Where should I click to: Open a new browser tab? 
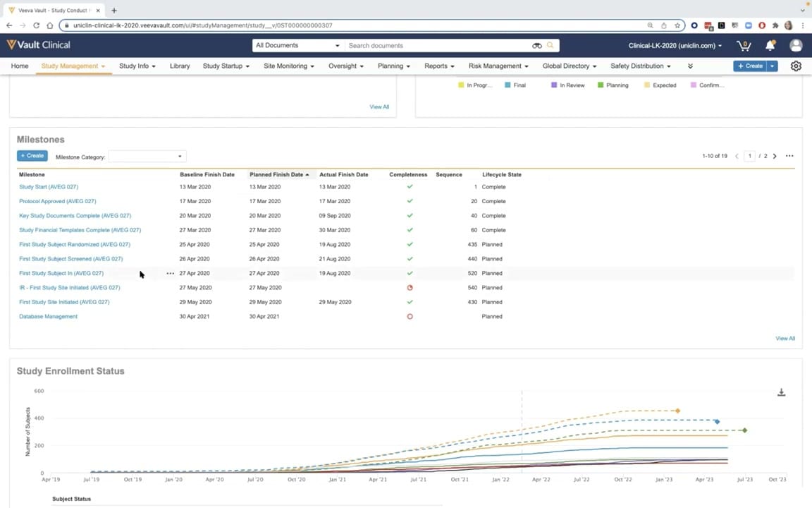114,11
